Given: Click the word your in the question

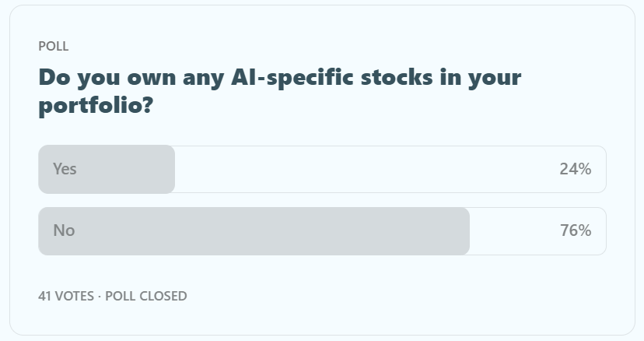Looking at the screenshot, I should click(488, 78).
